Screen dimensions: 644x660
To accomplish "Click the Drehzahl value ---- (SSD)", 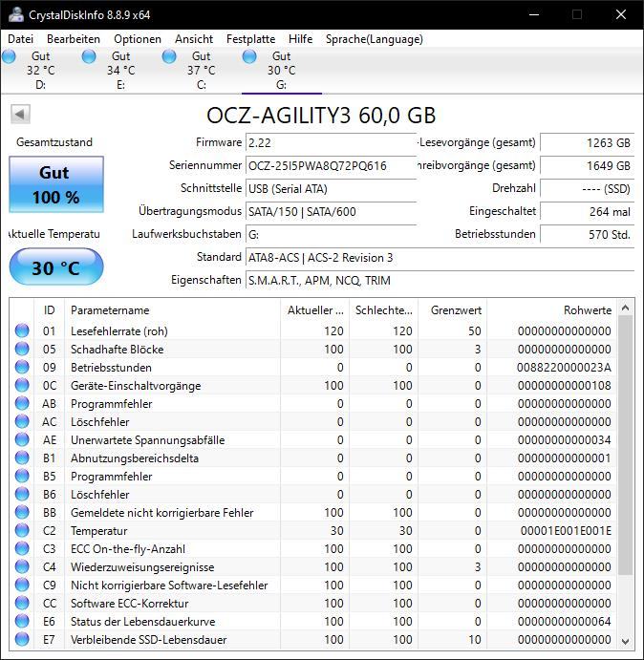I will pos(587,188).
